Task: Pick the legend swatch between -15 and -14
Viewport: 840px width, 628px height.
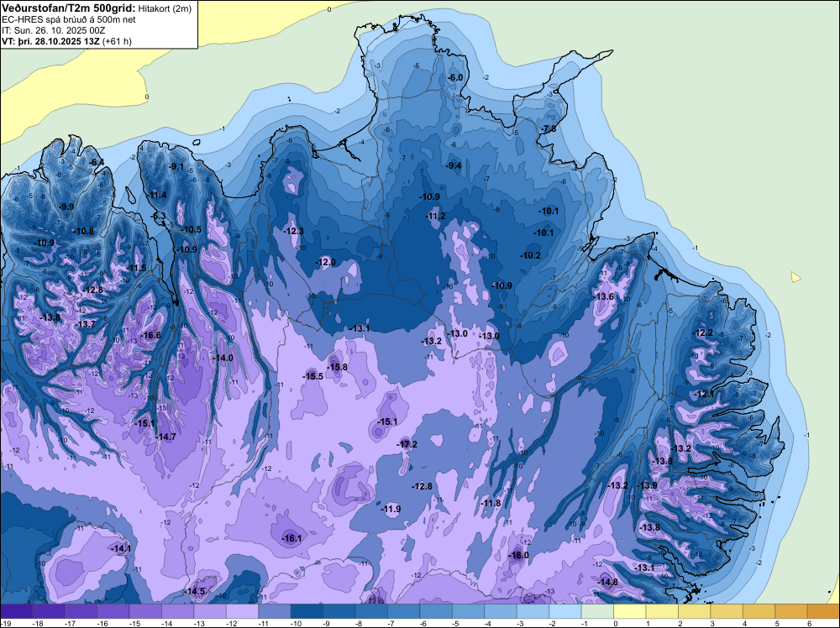Action: (145, 611)
